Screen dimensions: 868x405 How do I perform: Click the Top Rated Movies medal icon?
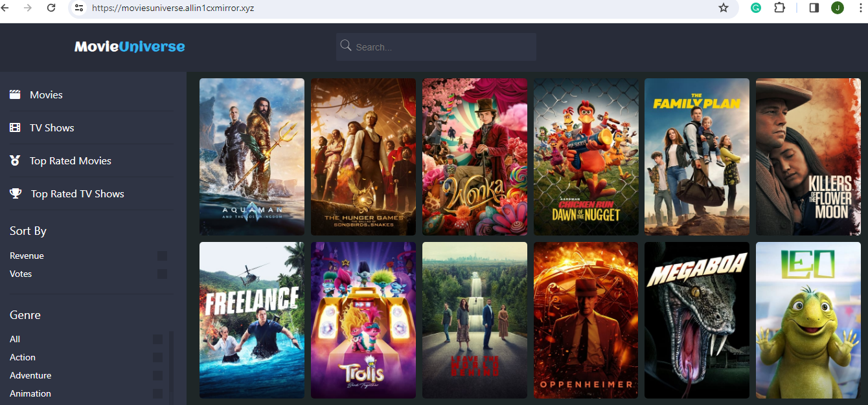15,160
